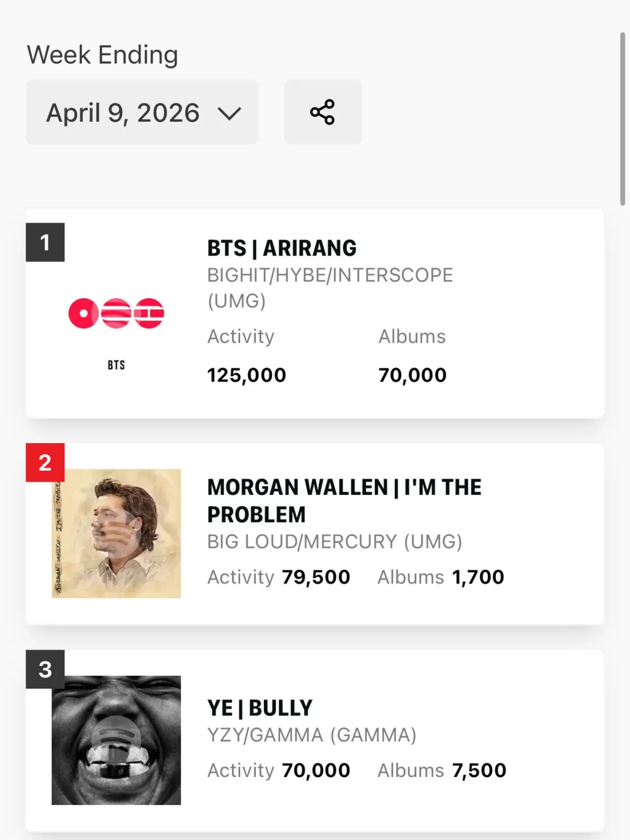This screenshot has height=840, width=630.
Task: Open the BTS | ARIRANG chart entry
Action: [x=281, y=248]
